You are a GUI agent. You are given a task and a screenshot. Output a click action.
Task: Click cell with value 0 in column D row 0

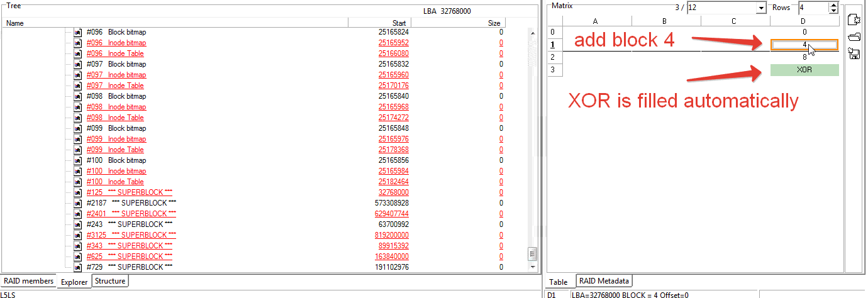tap(804, 32)
